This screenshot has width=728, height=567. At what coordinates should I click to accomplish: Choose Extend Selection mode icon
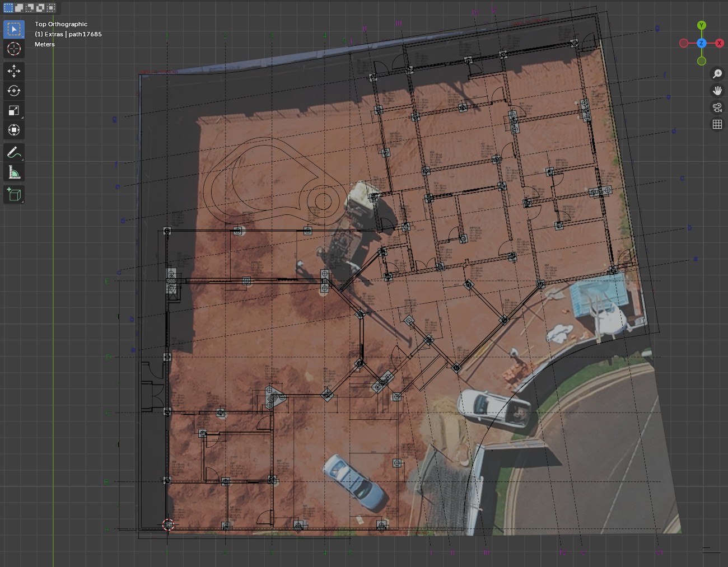[19, 8]
